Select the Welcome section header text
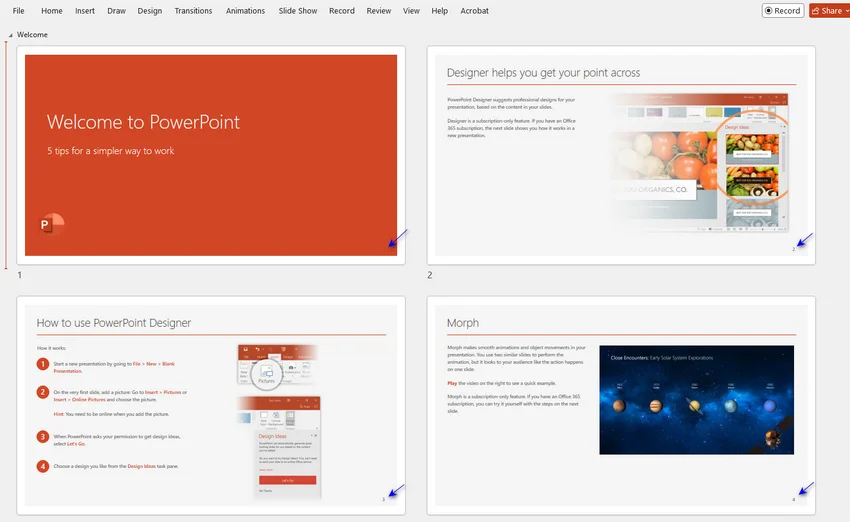 [x=32, y=35]
